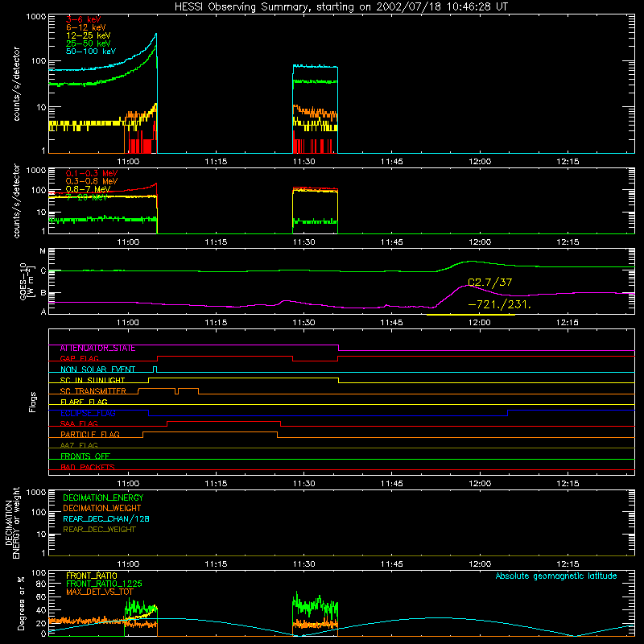Viewport: 644px width, 644px height.
Task: Select the ECLIPSE_FLAG label
Action: click(x=88, y=413)
